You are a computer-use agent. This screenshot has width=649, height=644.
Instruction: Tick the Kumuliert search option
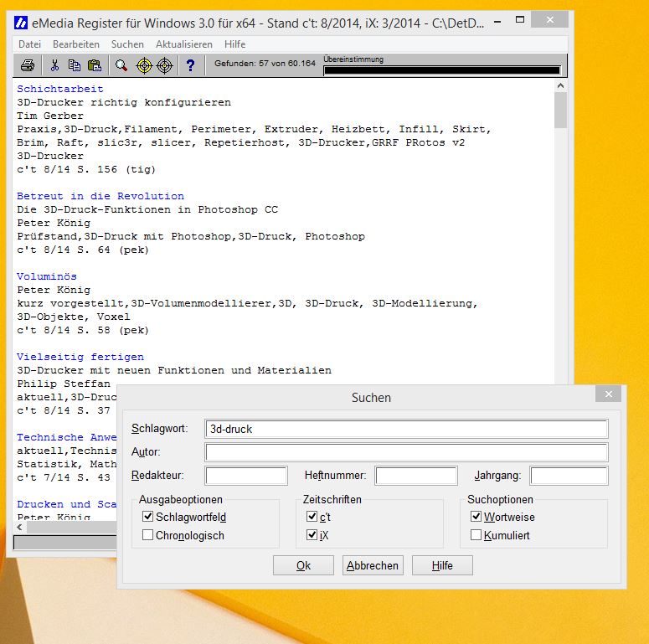click(x=476, y=535)
